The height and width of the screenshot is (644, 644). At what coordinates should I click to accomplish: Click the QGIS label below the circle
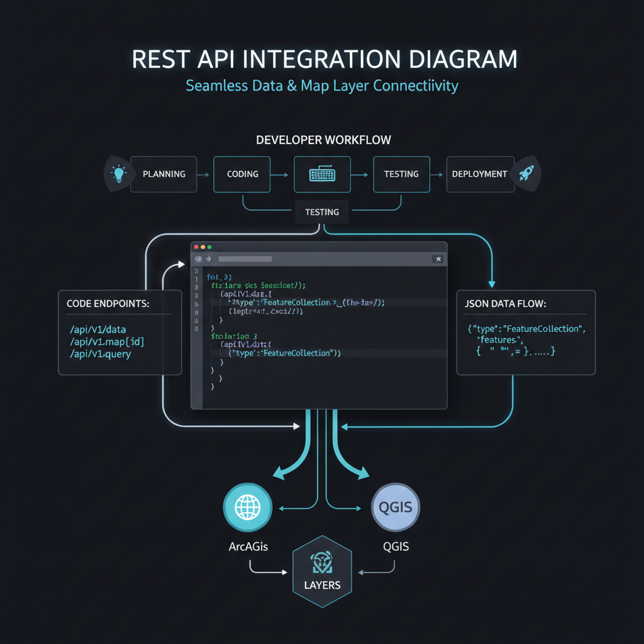pyautogui.click(x=396, y=547)
